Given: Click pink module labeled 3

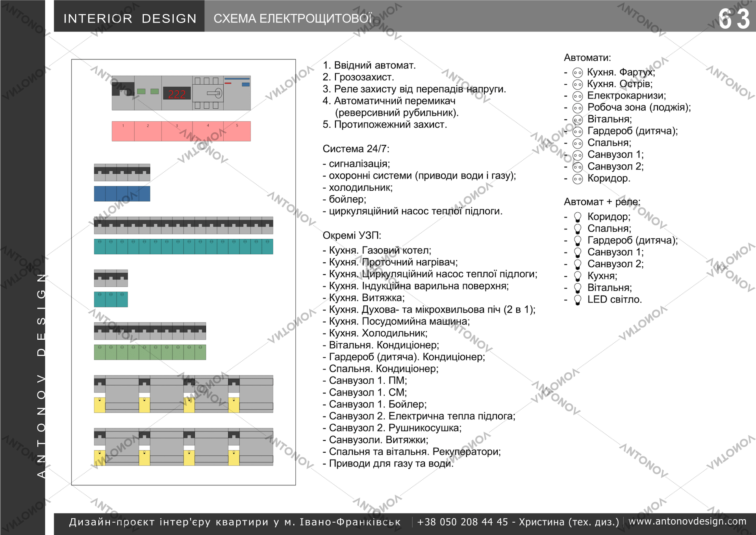Looking at the screenshot, I should (177, 131).
